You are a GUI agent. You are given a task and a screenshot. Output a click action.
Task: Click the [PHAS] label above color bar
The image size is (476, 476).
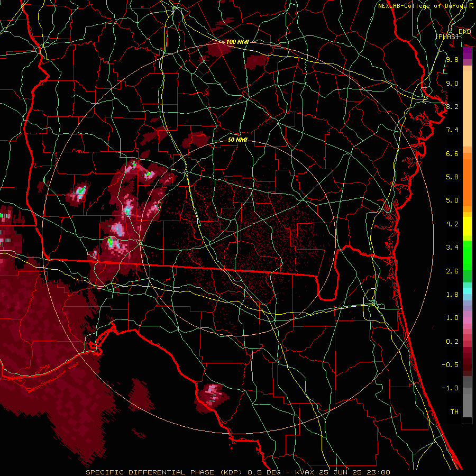447,36
